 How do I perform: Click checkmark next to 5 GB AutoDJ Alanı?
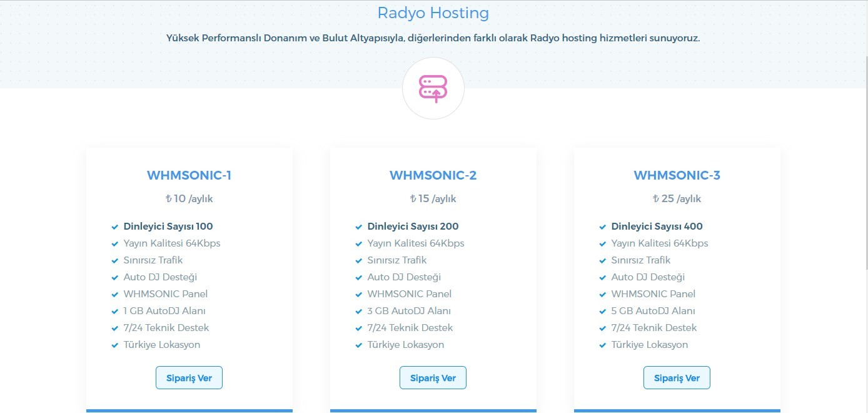pyautogui.click(x=602, y=312)
